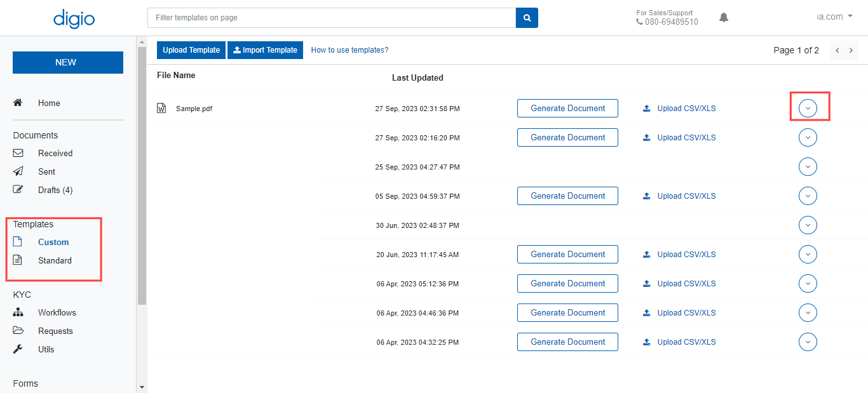Click the Upload CSV/XLS icon for Sample.pdf

647,108
